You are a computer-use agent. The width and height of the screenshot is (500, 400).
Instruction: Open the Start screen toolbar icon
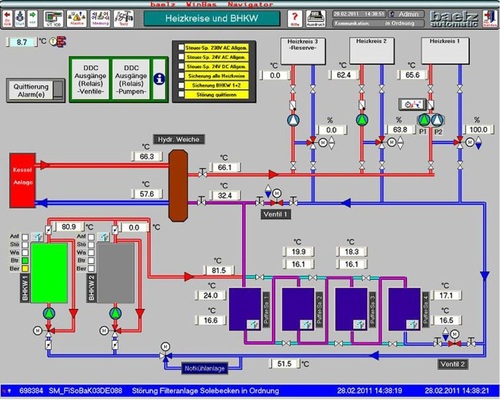tap(20, 18)
